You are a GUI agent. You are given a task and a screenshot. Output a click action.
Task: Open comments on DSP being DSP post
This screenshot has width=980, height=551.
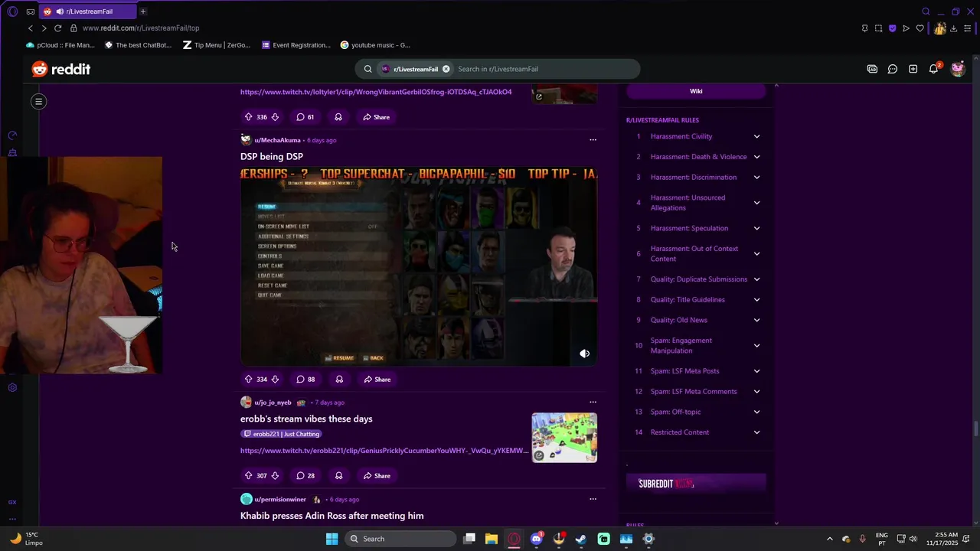point(305,379)
